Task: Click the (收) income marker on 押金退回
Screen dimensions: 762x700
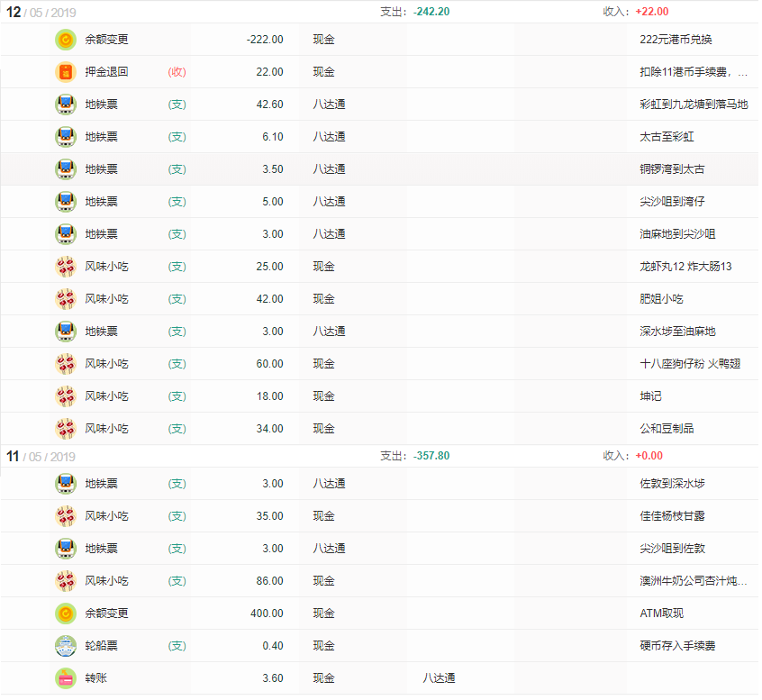Action: [177, 72]
